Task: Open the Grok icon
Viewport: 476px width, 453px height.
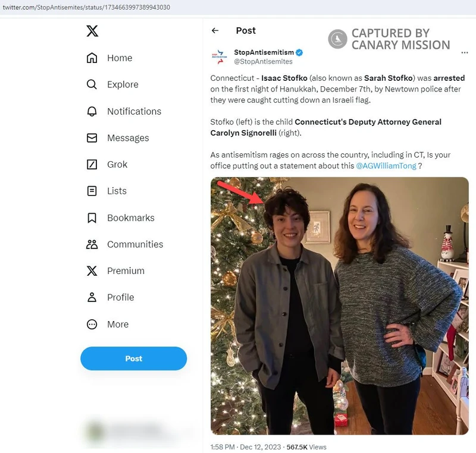Action: (x=92, y=164)
